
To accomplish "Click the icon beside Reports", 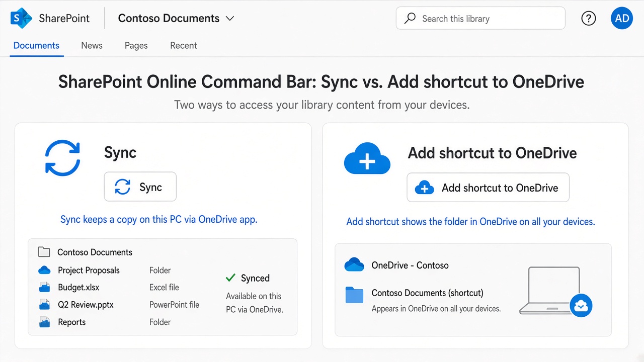I will click(44, 322).
